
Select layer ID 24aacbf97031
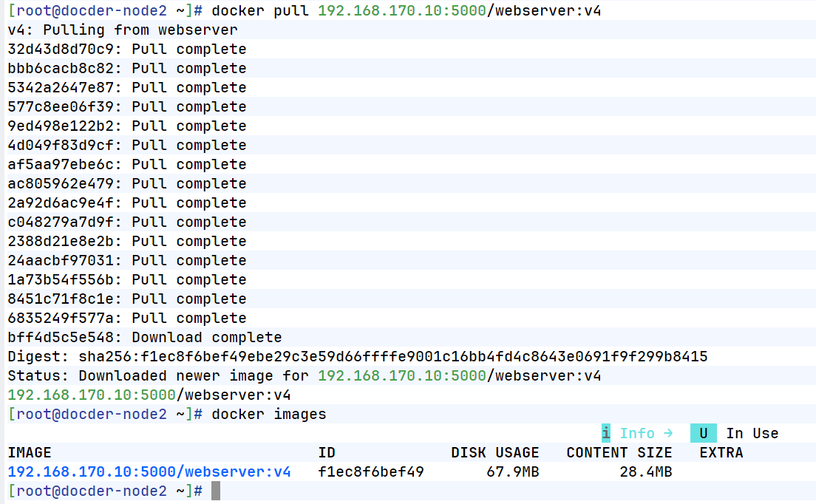click(61, 261)
